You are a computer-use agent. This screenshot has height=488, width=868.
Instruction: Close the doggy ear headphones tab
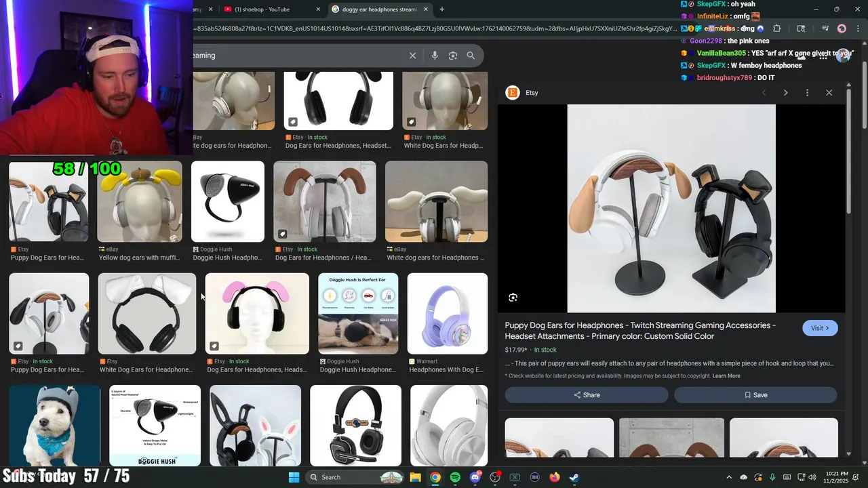426,9
